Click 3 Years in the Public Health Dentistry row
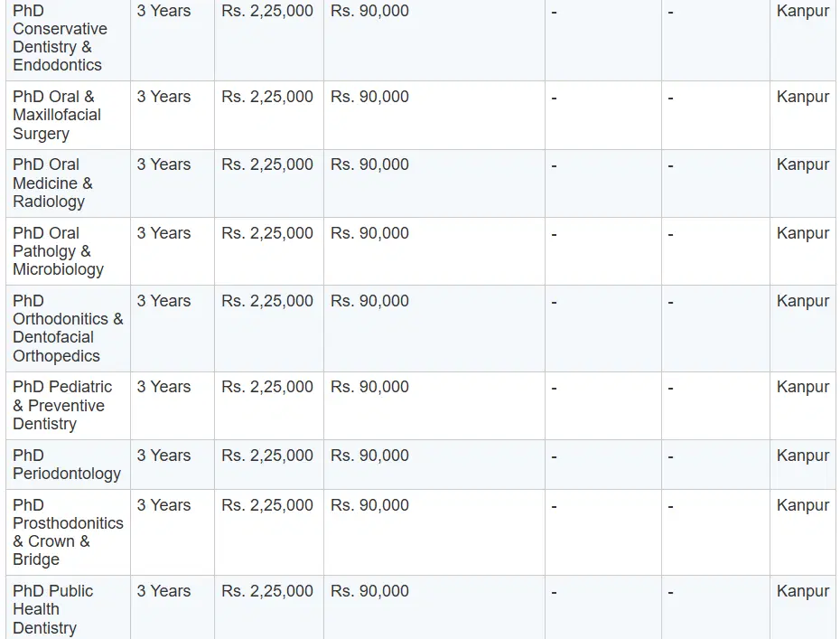 163,591
